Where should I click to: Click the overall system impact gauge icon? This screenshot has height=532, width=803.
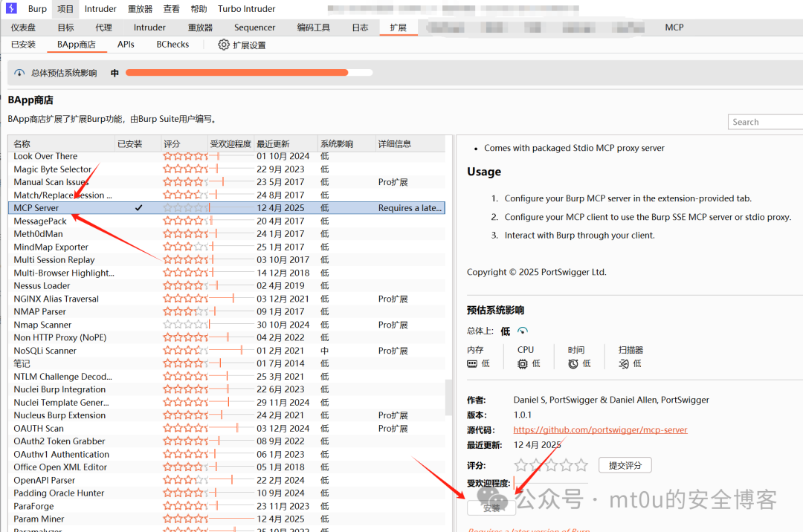pos(19,73)
